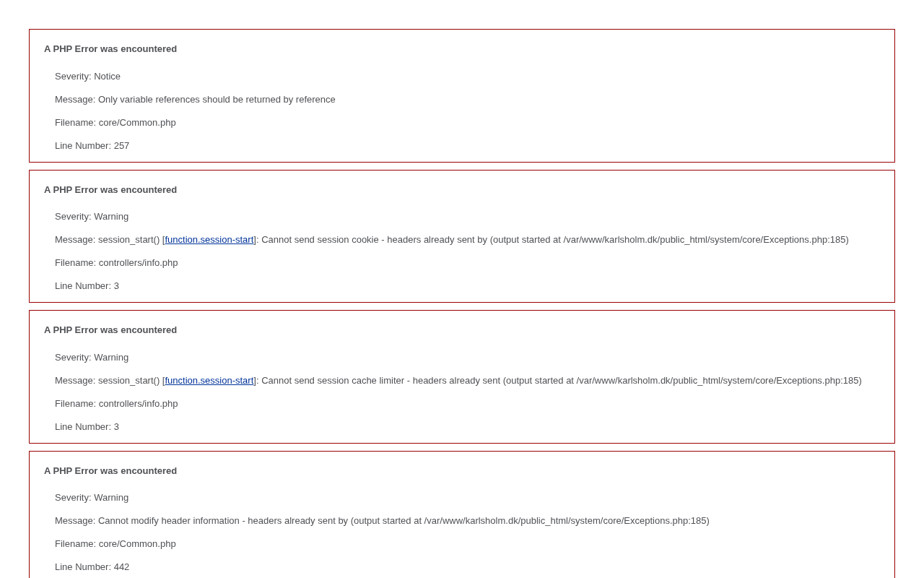Click Filename line in cache limiter warning box
This screenshot has height=578, width=924.
(x=116, y=404)
